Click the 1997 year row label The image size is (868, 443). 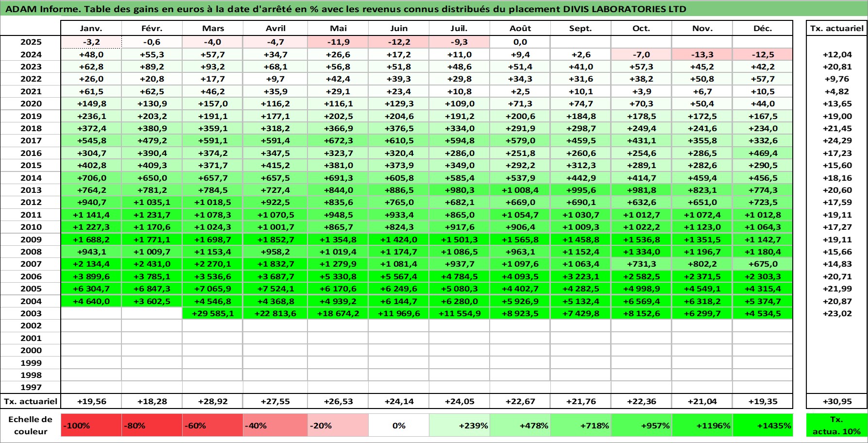[x=31, y=387]
